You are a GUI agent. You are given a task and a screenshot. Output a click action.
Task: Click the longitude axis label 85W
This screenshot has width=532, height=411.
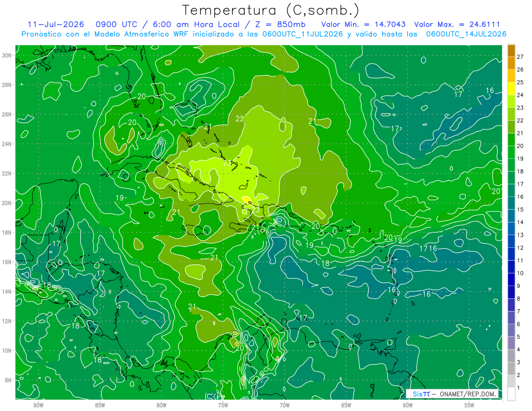click(x=100, y=405)
